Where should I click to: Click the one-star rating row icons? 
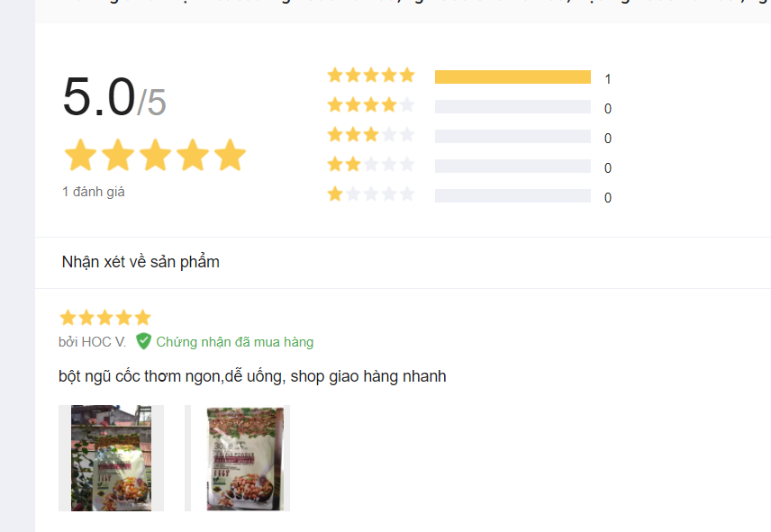click(370, 194)
